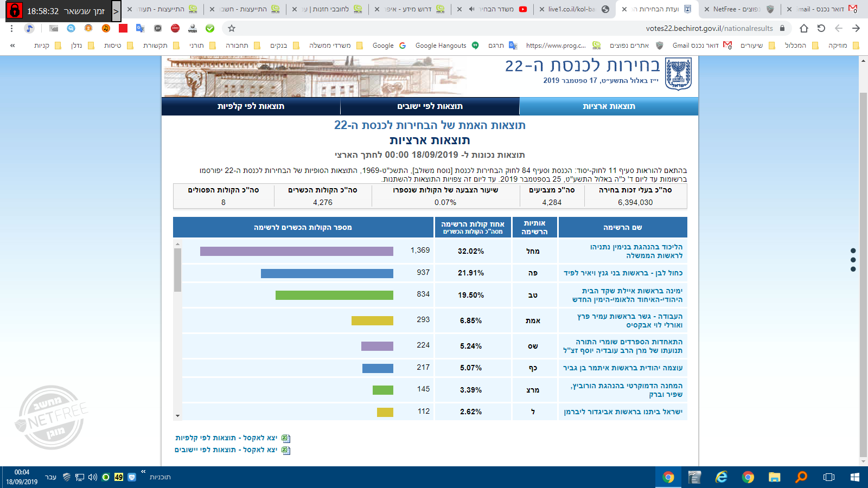Click the Excel icon beside localities export
The width and height of the screenshot is (868, 488).
[x=286, y=450]
